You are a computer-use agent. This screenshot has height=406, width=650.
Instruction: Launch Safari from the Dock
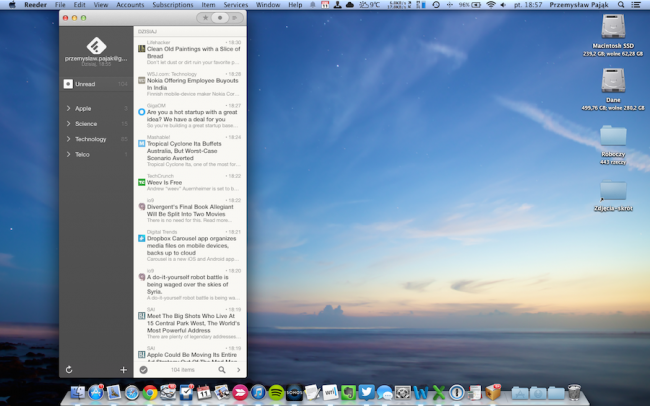click(132, 392)
